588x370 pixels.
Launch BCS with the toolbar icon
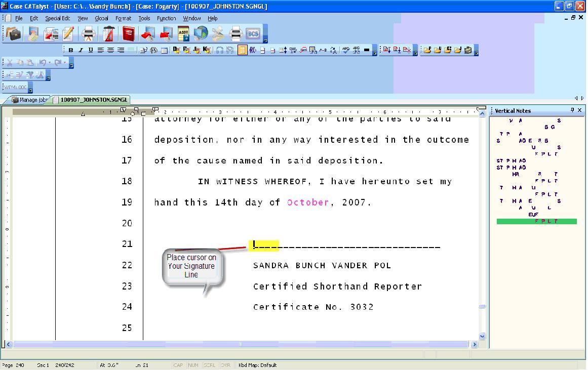(253, 33)
